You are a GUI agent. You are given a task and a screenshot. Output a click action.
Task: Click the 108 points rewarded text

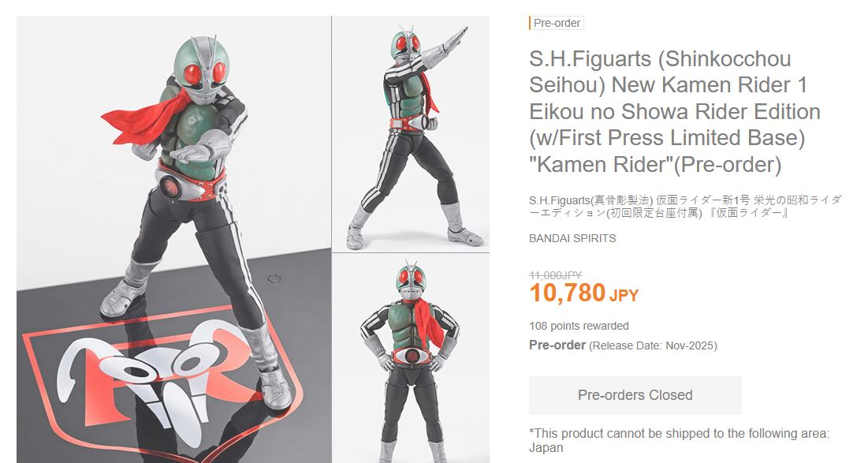click(579, 326)
